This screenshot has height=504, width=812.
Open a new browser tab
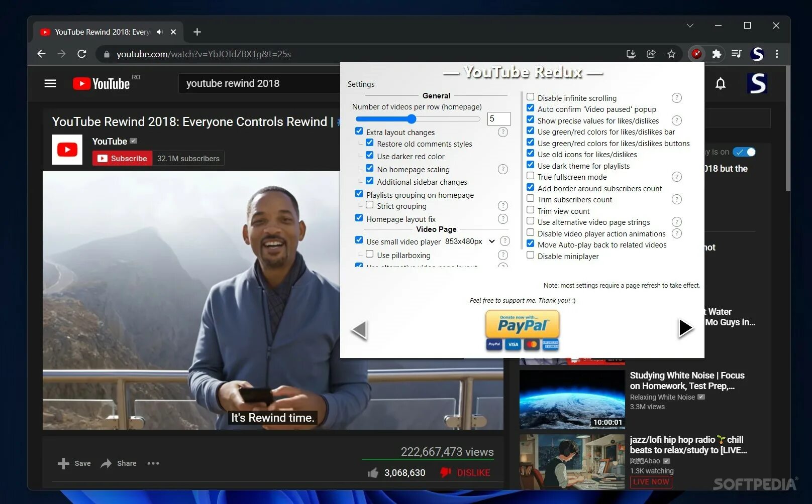[197, 32]
